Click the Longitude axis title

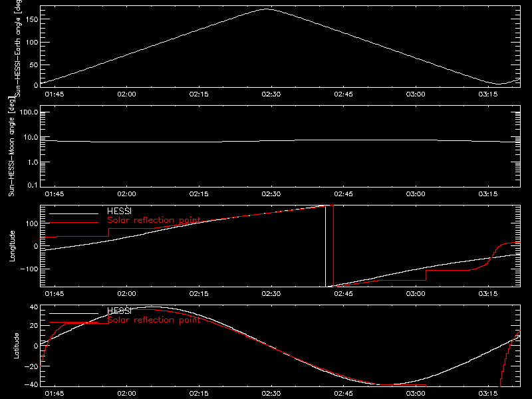click(12, 246)
